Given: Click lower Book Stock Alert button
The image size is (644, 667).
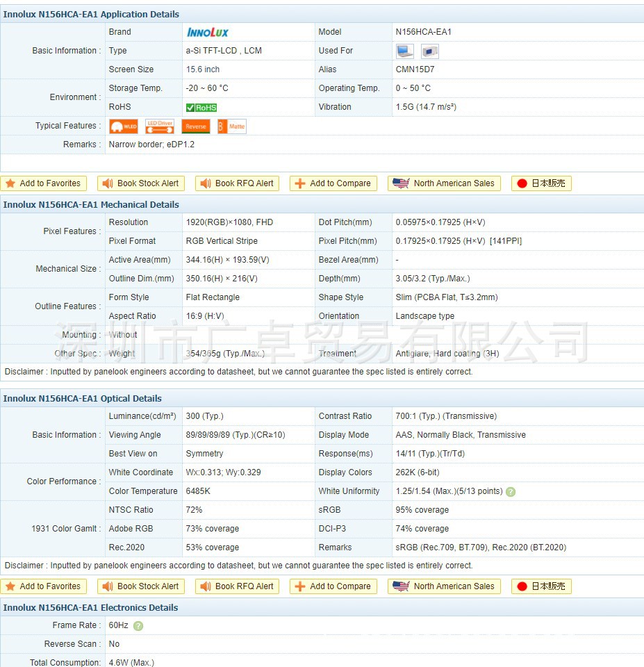Looking at the screenshot, I should click(x=141, y=586).
